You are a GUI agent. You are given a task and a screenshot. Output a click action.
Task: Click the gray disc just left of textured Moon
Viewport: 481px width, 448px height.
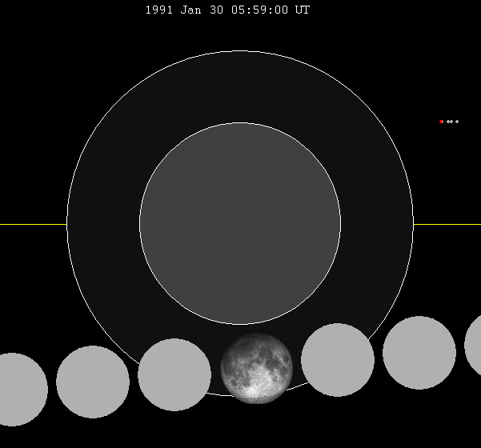pos(174,374)
